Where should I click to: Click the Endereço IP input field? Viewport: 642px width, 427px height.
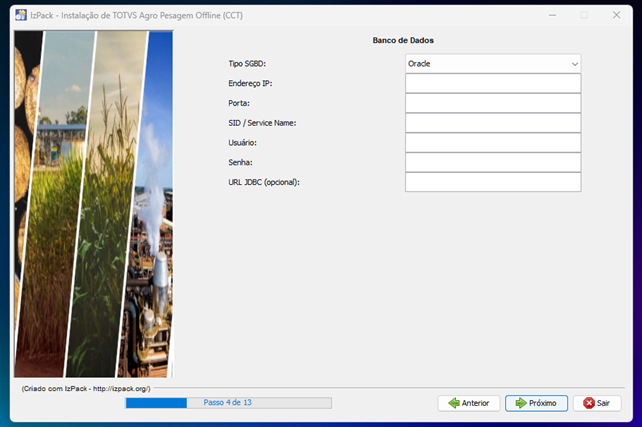click(x=493, y=84)
